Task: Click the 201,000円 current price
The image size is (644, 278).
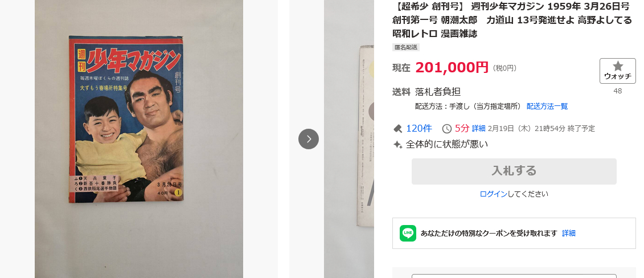Action: pyautogui.click(x=452, y=67)
